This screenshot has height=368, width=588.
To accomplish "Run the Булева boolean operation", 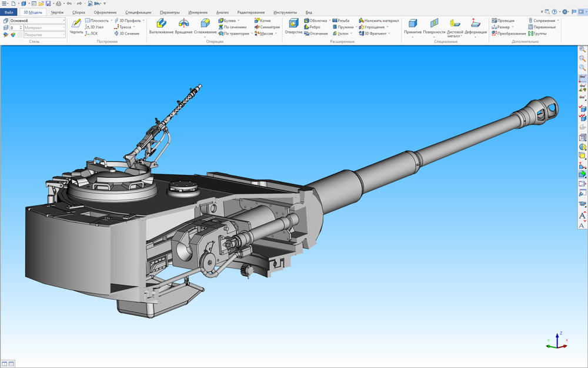I will coord(227,21).
